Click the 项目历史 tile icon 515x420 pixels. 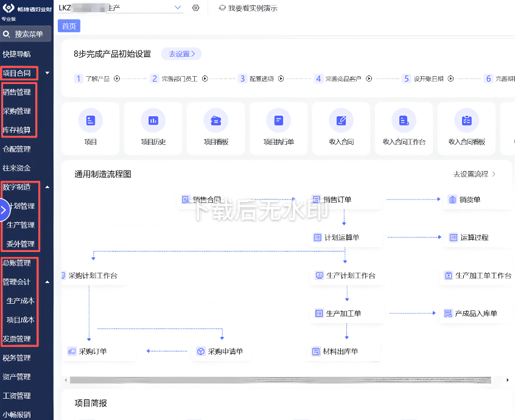153,121
